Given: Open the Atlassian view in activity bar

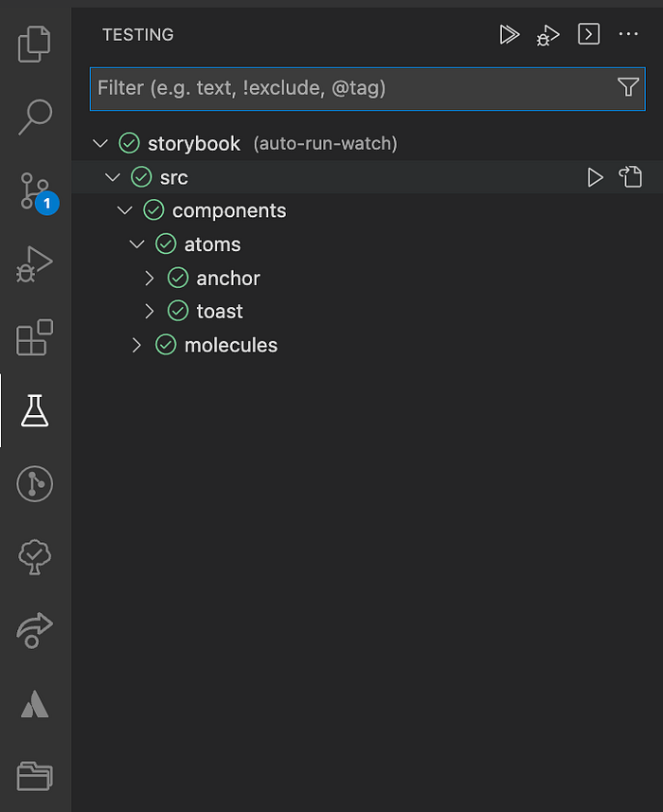Looking at the screenshot, I should tap(35, 704).
